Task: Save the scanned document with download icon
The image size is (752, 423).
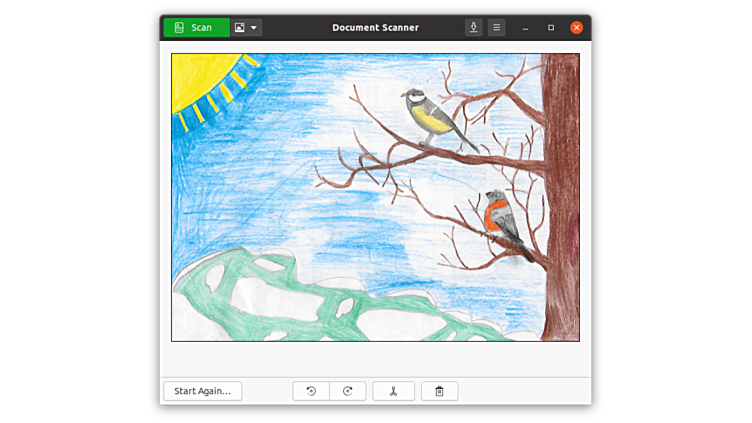Action: tap(474, 28)
